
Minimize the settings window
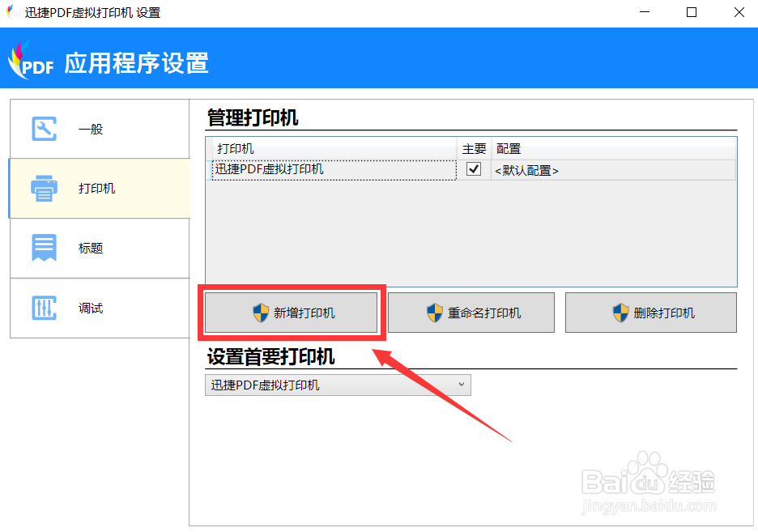tap(645, 12)
